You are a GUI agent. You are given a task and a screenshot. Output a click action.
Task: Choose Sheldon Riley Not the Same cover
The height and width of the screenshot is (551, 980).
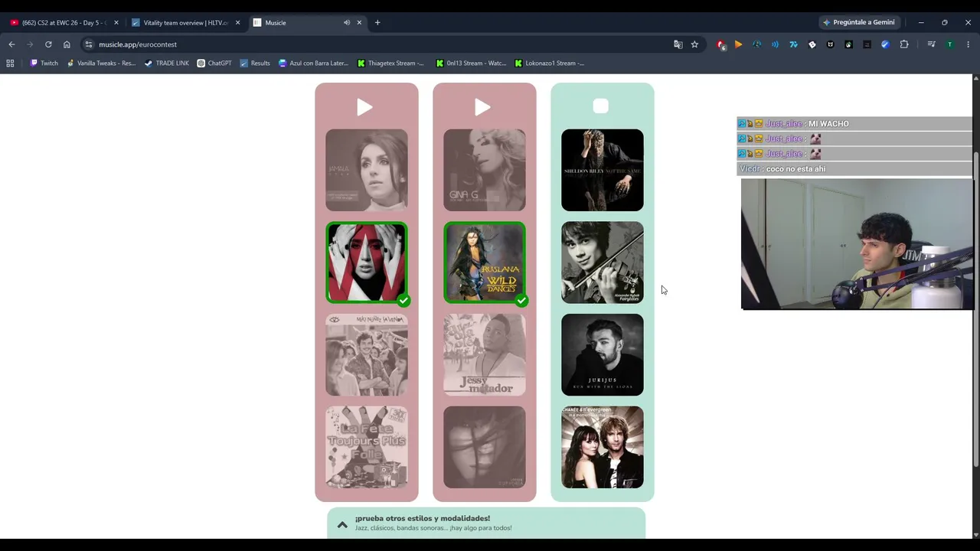[603, 170]
